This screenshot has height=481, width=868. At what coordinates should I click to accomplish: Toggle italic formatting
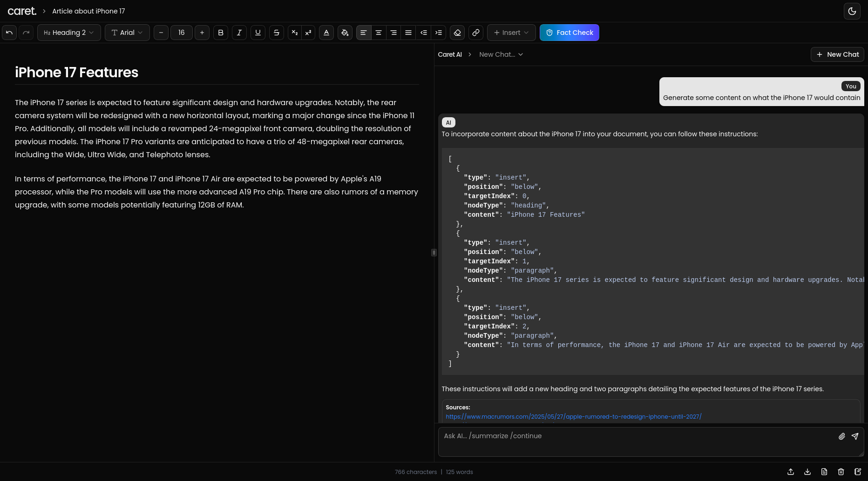pos(239,33)
